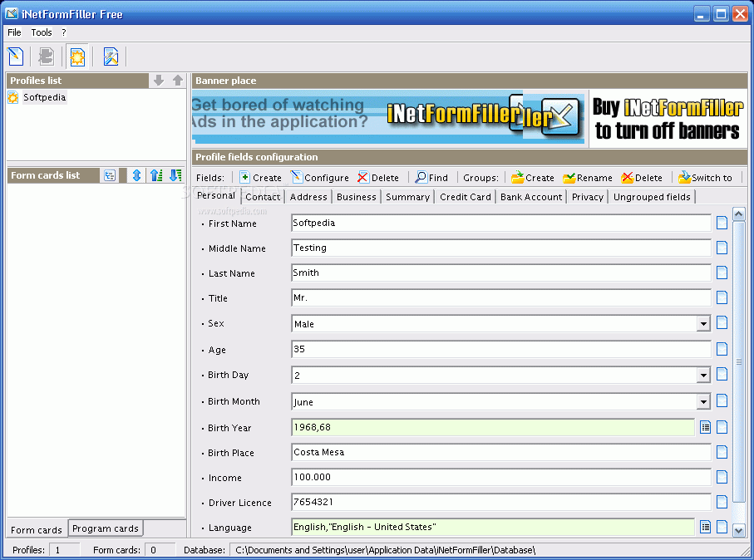
Task: Switch to the Summary tab
Action: pyautogui.click(x=408, y=197)
